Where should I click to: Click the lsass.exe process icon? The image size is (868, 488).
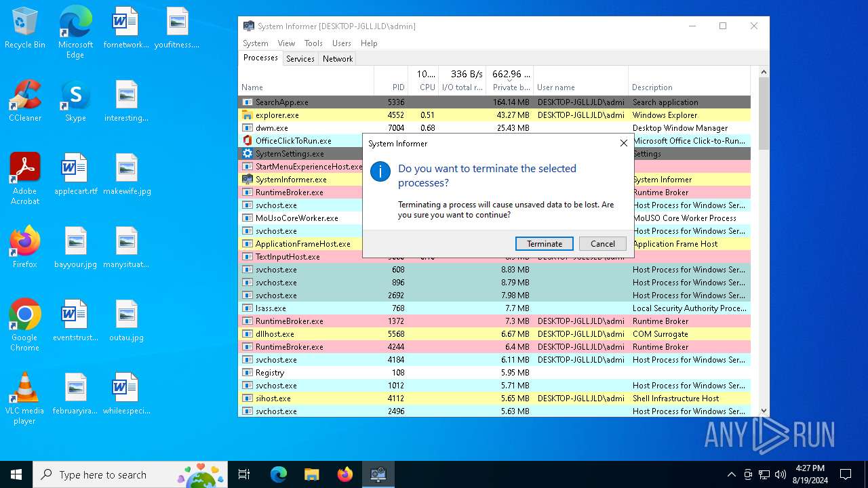248,308
